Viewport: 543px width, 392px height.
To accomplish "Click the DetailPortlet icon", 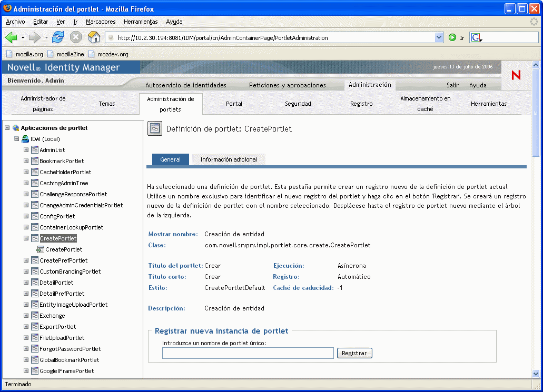I will 35,283.
